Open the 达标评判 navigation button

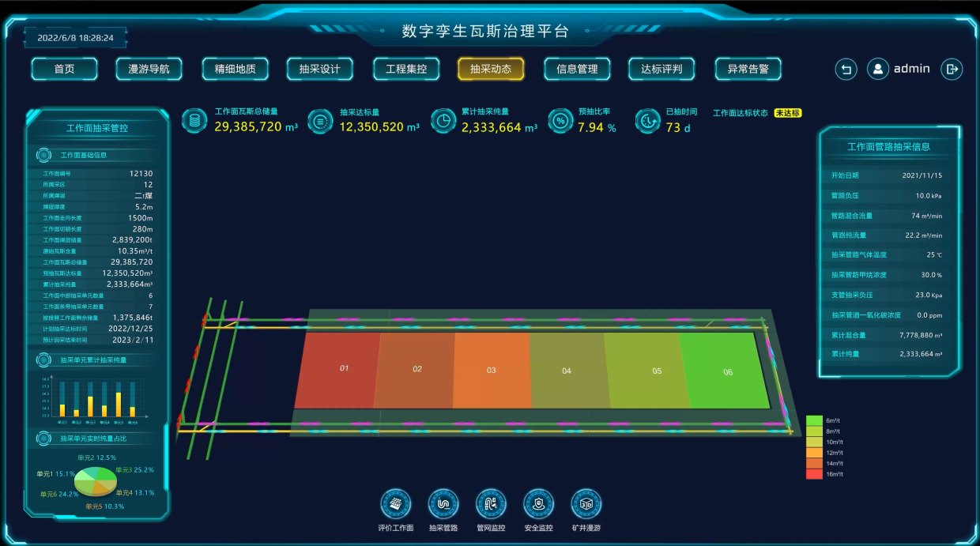(661, 69)
